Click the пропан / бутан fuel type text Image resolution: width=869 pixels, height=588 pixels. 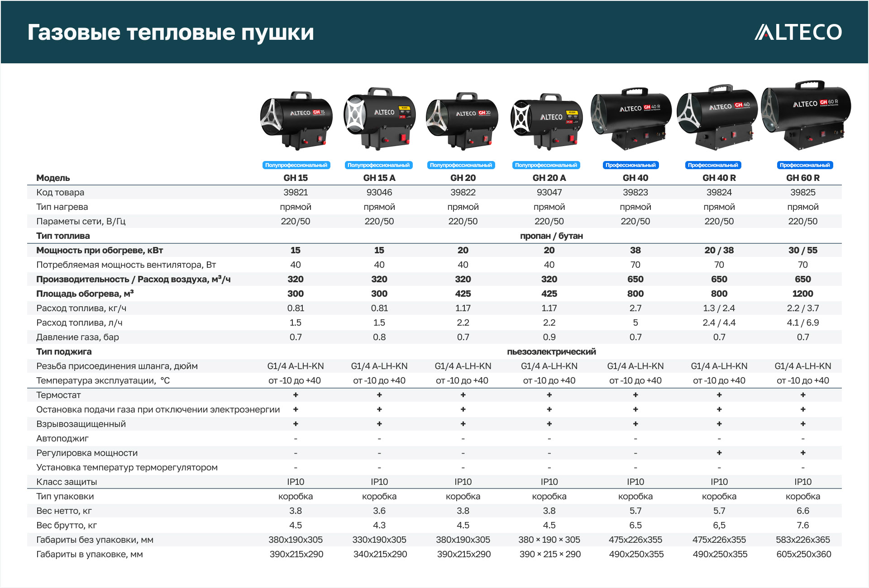click(551, 236)
